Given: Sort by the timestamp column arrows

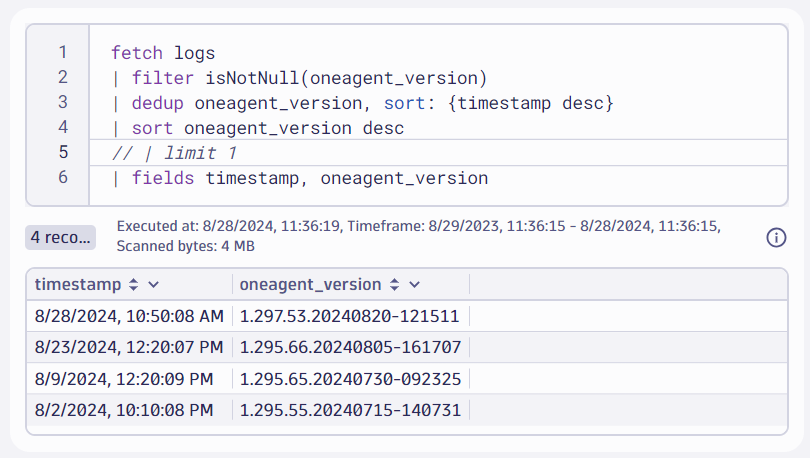Looking at the screenshot, I should coord(132,284).
